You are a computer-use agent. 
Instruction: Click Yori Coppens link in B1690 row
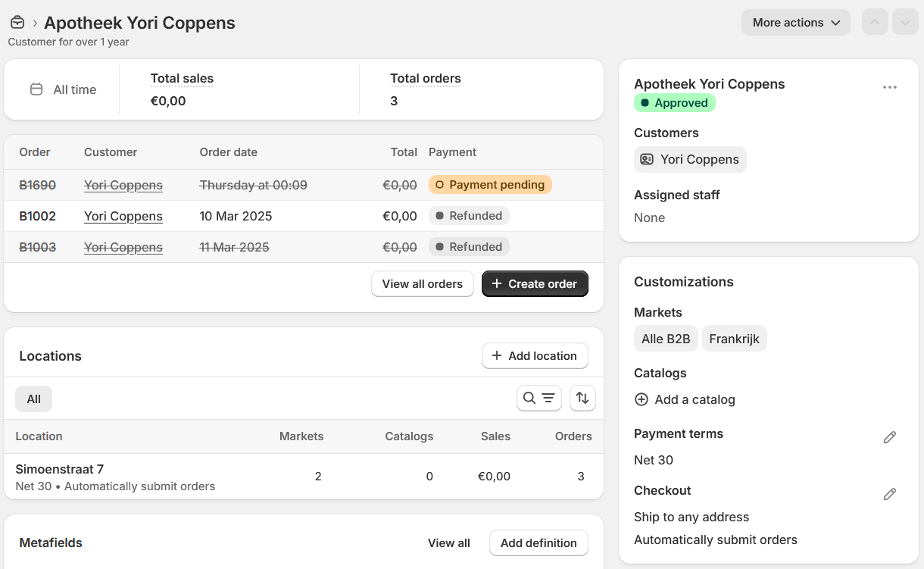pos(123,185)
